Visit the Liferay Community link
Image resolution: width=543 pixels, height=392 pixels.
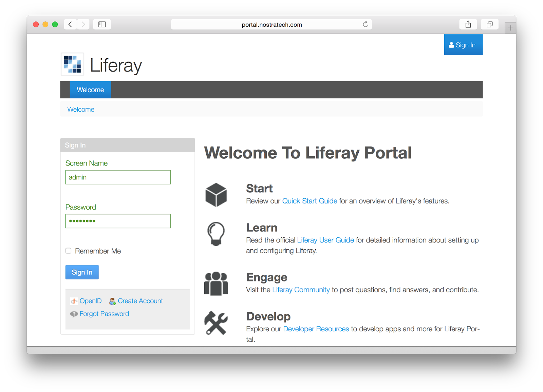(x=301, y=290)
